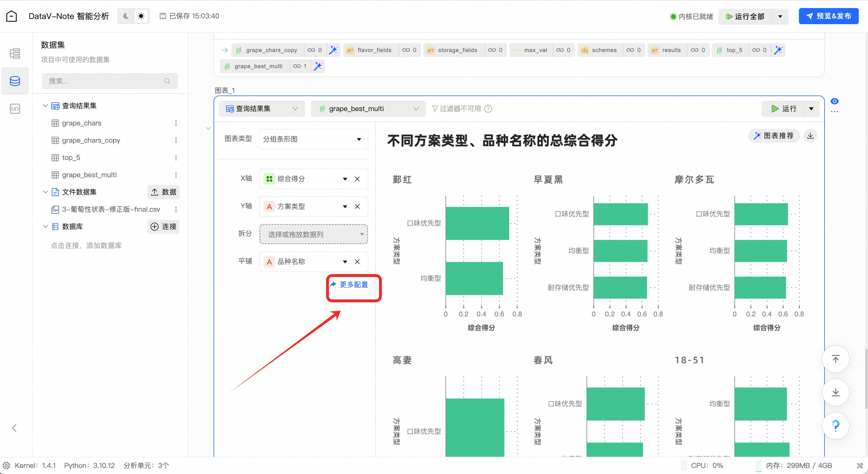
Task: Switch to dark mode moon toggle
Action: point(126,16)
